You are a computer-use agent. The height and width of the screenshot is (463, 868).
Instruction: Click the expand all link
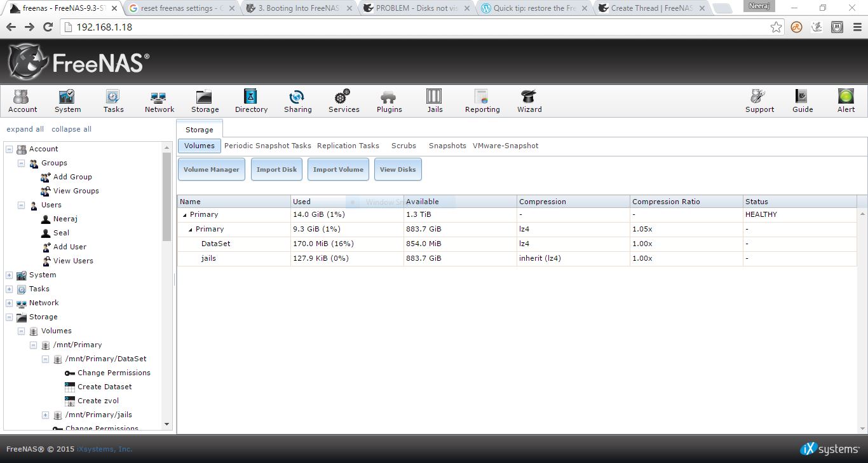(25, 129)
